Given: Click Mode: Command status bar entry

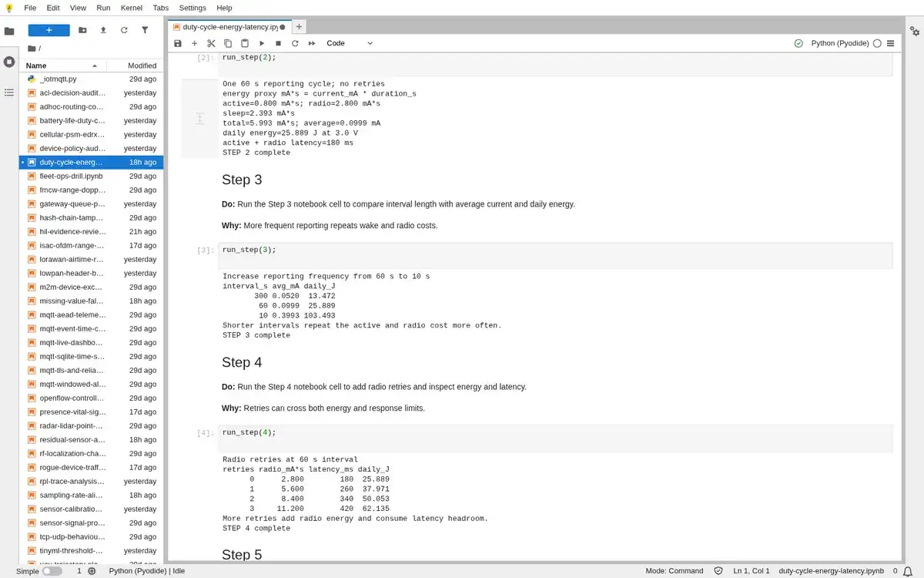Looking at the screenshot, I should pos(674,571).
